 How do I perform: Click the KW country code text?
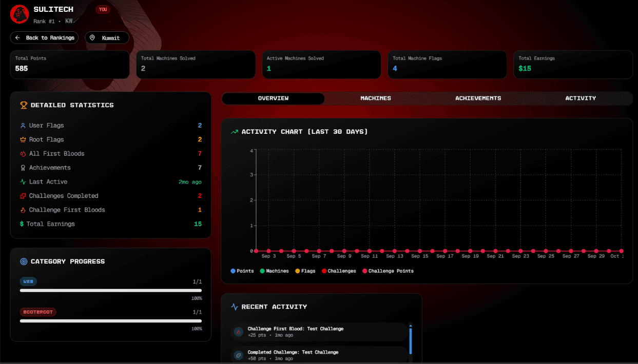[69, 21]
